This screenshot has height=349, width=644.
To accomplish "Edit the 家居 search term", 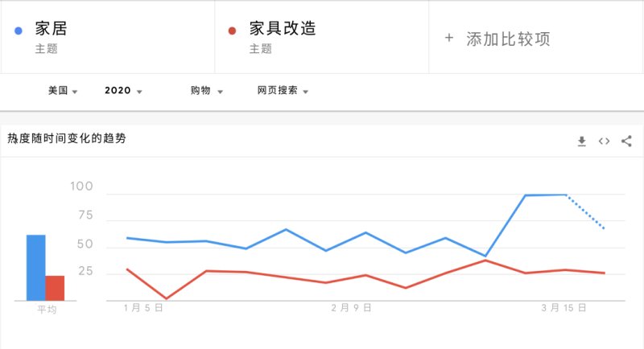I will 51,29.
